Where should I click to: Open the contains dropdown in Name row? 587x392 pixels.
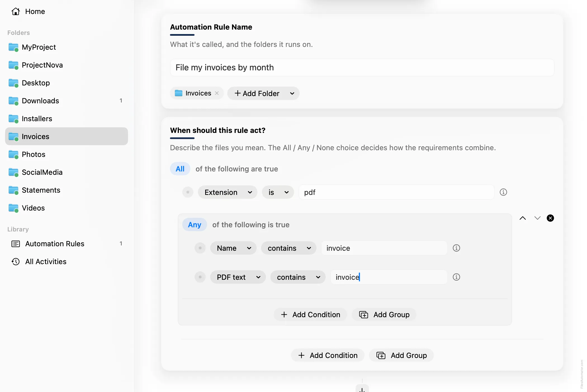(x=289, y=248)
